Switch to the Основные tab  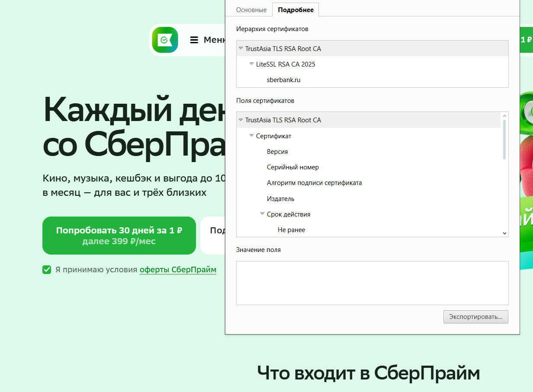click(x=251, y=10)
